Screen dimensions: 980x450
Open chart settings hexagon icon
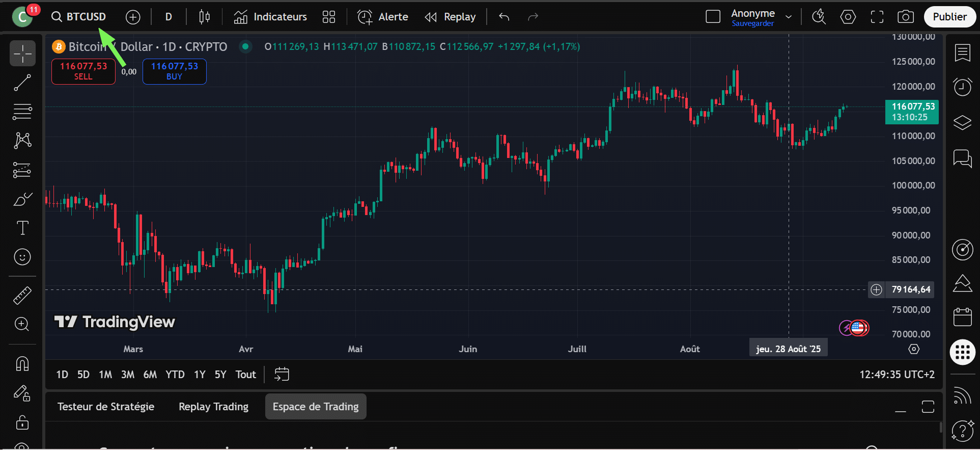(x=848, y=17)
